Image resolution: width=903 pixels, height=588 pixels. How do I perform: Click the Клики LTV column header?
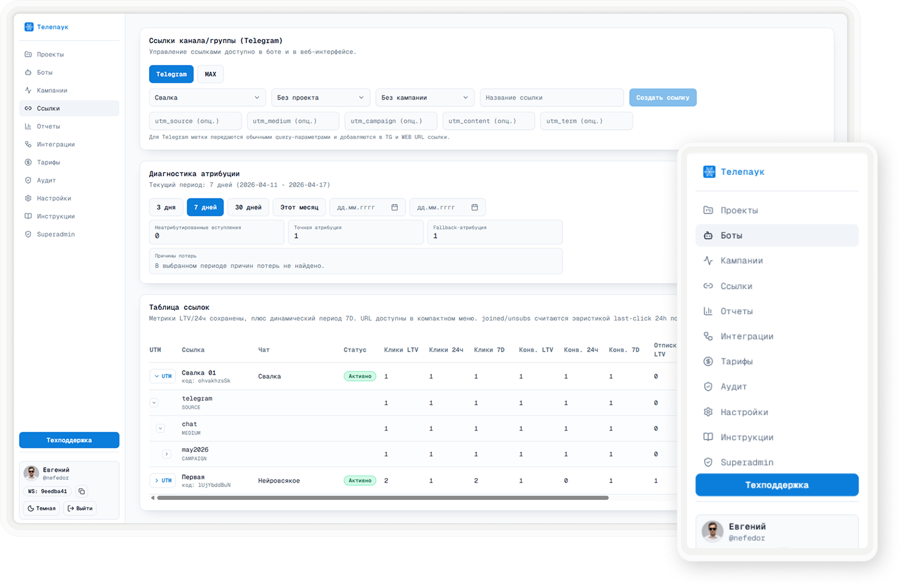(x=401, y=350)
